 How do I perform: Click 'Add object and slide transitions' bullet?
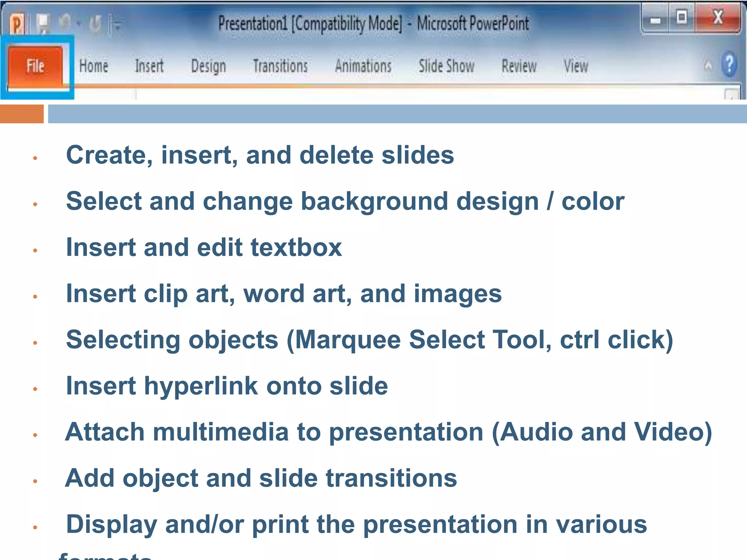click(261, 478)
